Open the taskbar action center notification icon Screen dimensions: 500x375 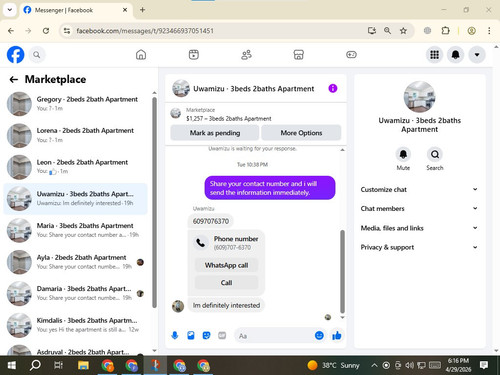pos(484,365)
